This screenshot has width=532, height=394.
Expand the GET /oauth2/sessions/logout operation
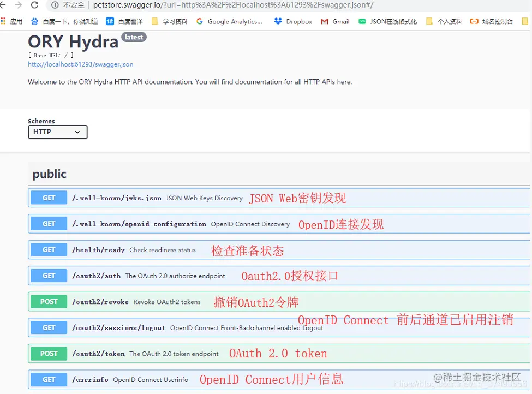click(279, 327)
